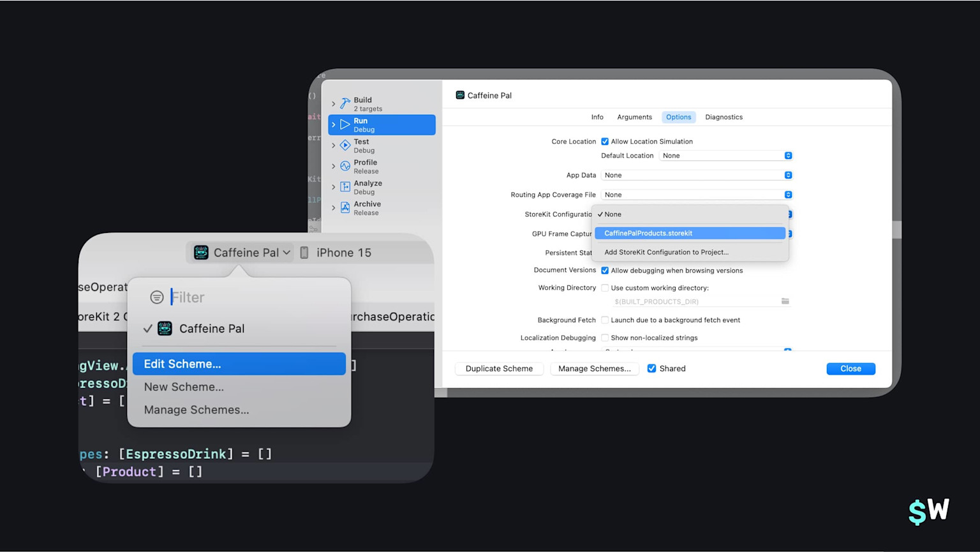Screen dimensions: 980x552
Task: Open the Caffeine Pal scheme selector chevron
Action: (x=286, y=253)
